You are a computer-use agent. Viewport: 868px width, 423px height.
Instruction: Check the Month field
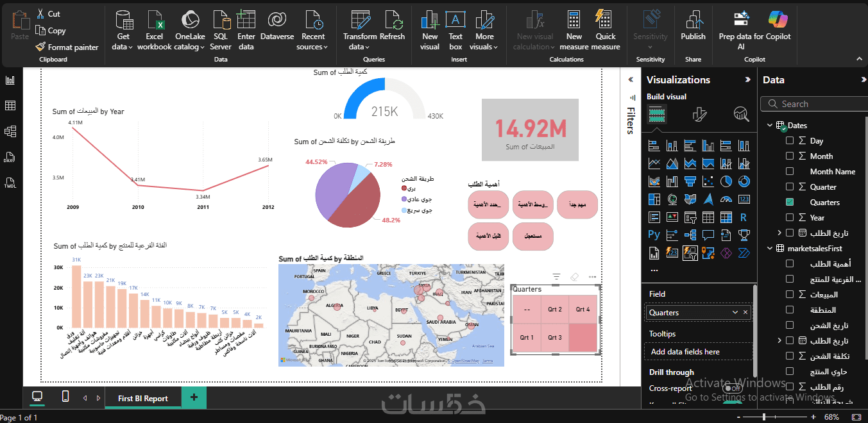point(790,156)
